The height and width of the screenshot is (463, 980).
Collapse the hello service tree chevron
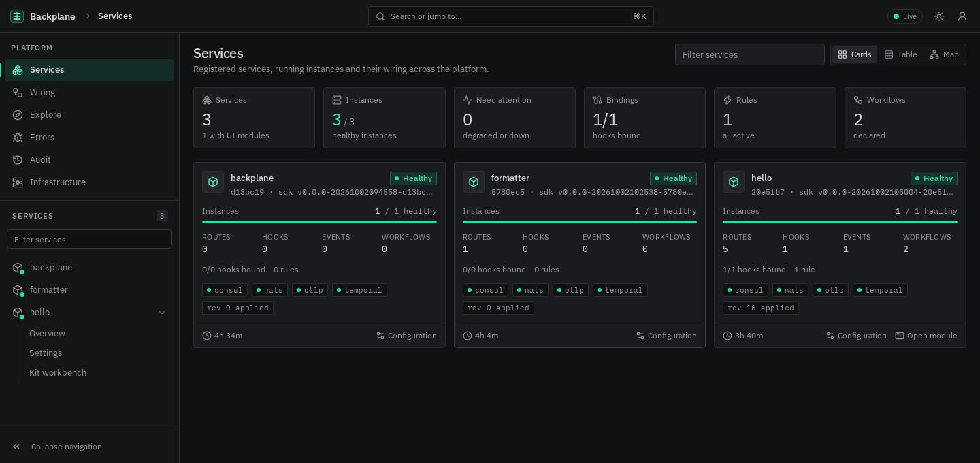162,313
